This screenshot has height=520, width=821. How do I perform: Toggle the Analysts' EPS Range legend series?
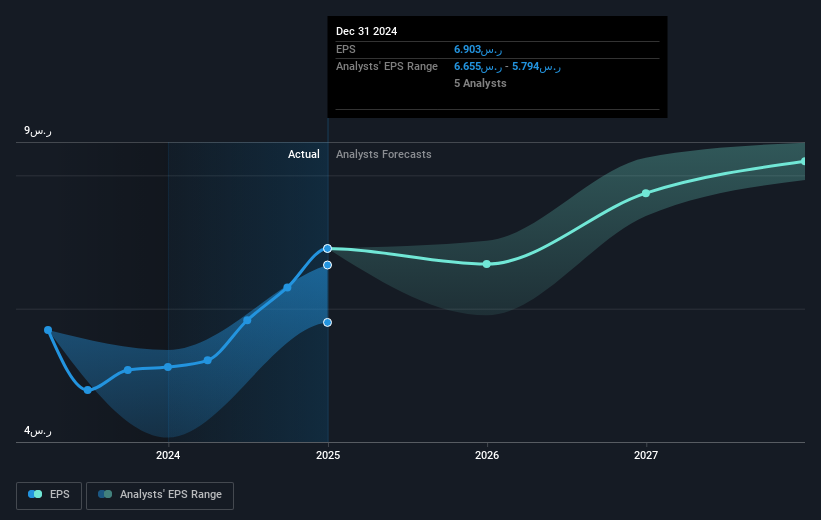click(160, 495)
